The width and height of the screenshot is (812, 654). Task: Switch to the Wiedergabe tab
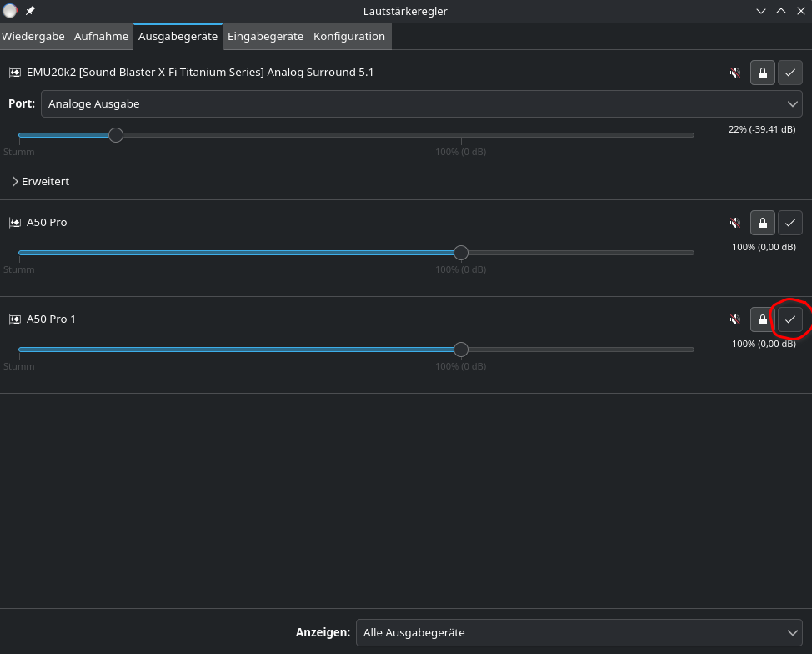pyautogui.click(x=33, y=36)
